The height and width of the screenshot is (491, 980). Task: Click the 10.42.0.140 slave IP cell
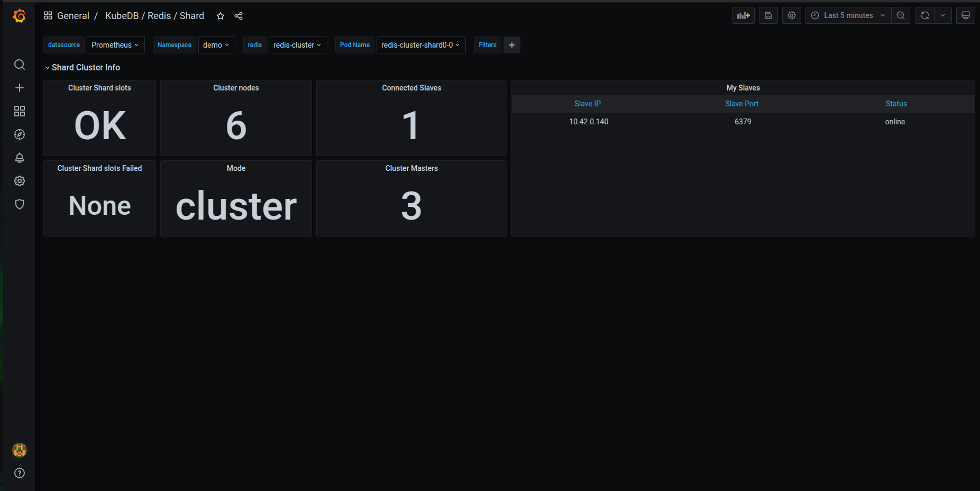[589, 122]
